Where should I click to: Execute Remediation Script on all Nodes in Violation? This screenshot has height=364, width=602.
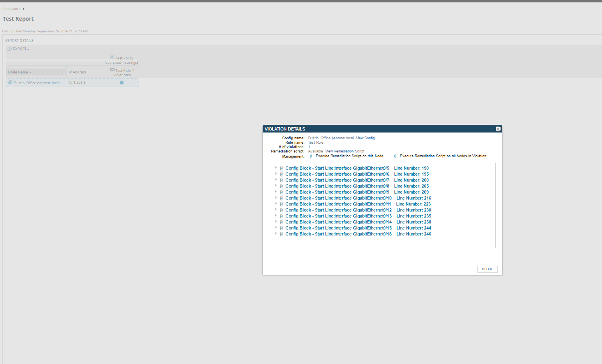click(x=443, y=156)
